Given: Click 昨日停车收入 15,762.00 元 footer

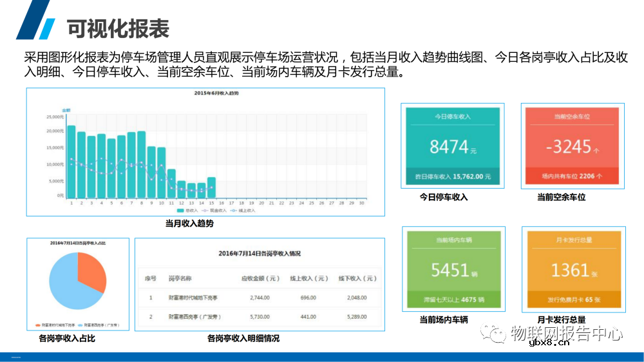Looking at the screenshot, I should (453, 176).
